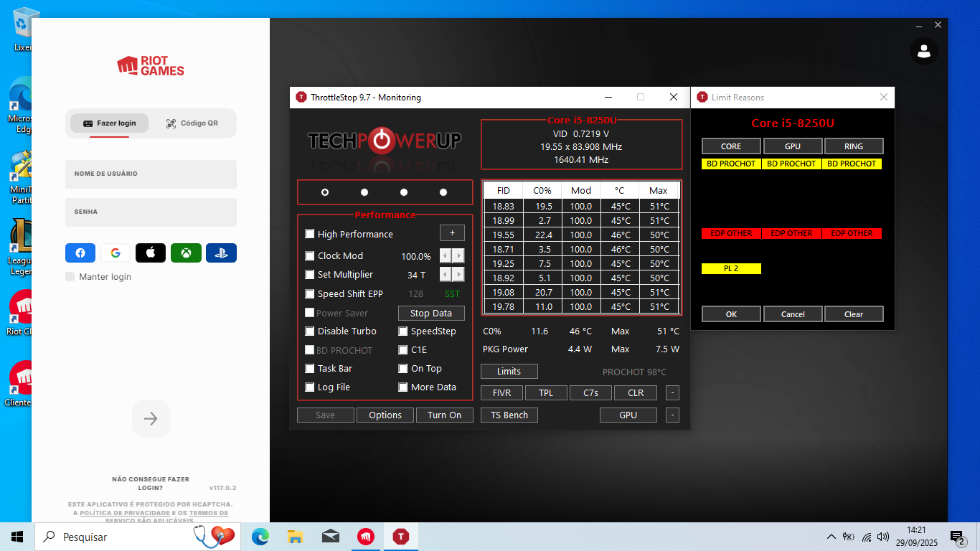Select the Xbox login icon

pyautogui.click(x=186, y=253)
